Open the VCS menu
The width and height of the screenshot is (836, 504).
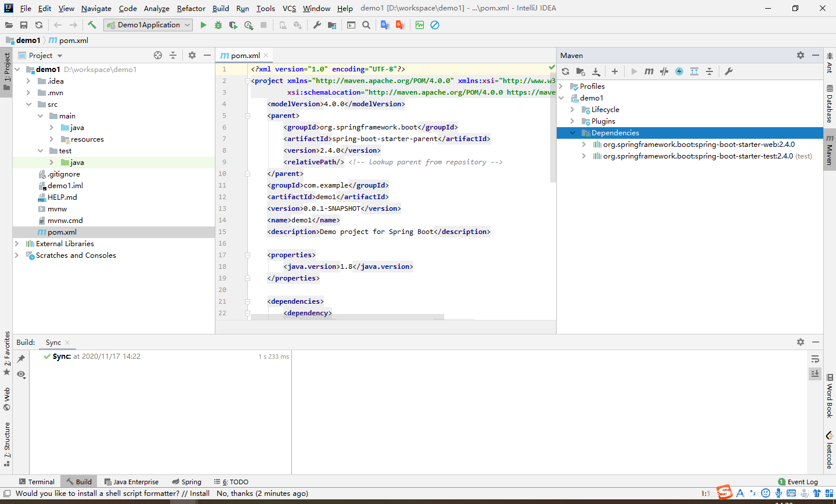289,8
